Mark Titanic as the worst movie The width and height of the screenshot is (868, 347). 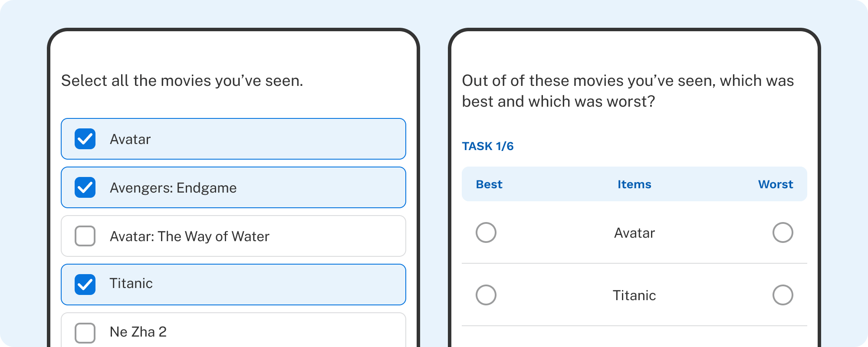tap(783, 295)
